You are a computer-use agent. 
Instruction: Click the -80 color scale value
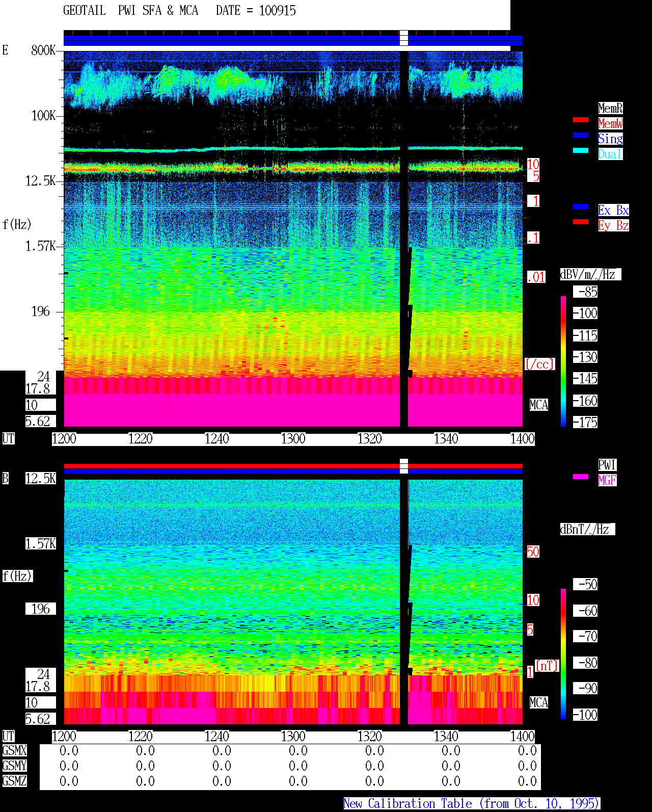coord(586,663)
